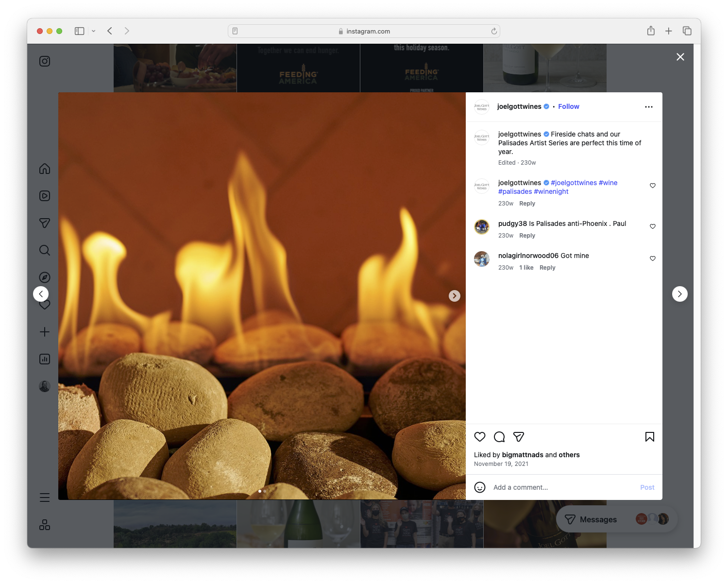Open post options three-dot menu
This screenshot has width=728, height=584.
pyautogui.click(x=649, y=107)
